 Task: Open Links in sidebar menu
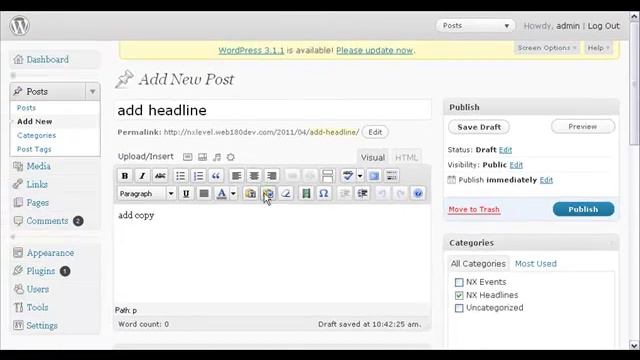coord(37,184)
